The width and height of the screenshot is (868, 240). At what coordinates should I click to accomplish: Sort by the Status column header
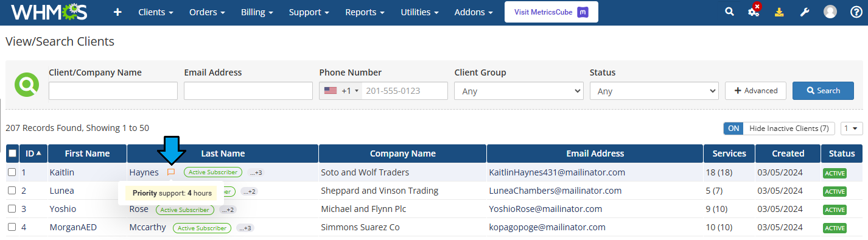pos(842,154)
